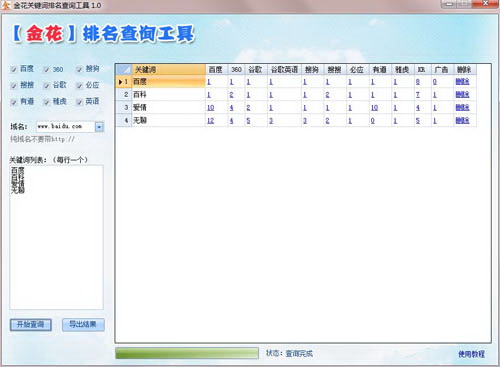Close the 金花关键词排名查询工具 window

coord(486,4)
